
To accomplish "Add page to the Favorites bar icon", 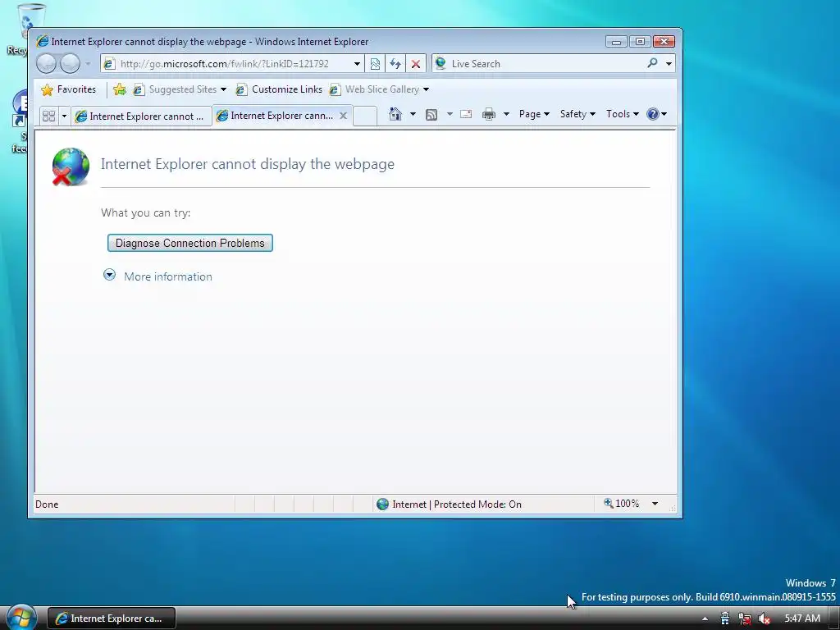I will 120,89.
